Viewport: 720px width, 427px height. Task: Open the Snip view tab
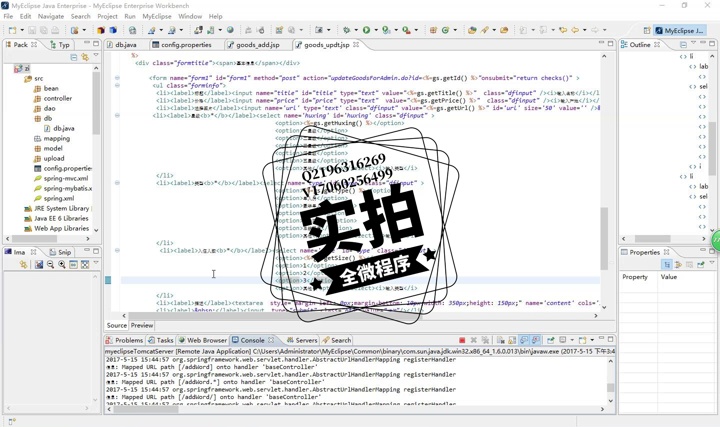coord(60,252)
